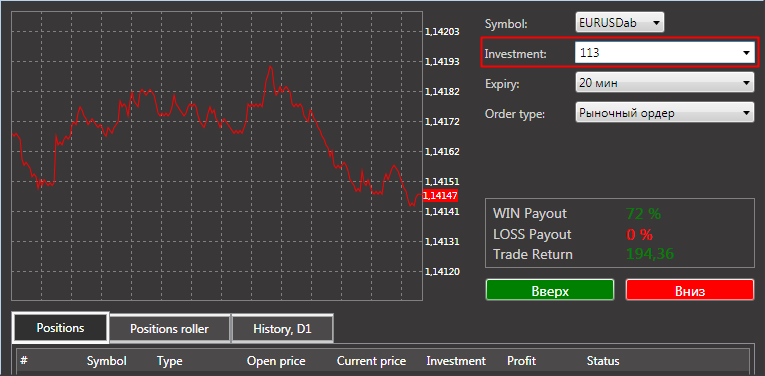Viewport: 765px width, 376px height.
Task: Click the Profit column header
Action: [521, 361]
